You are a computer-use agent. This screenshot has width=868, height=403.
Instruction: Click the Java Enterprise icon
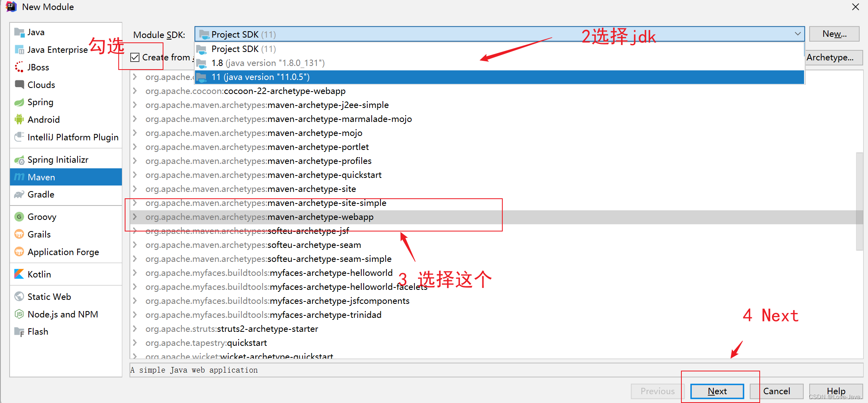click(x=19, y=50)
